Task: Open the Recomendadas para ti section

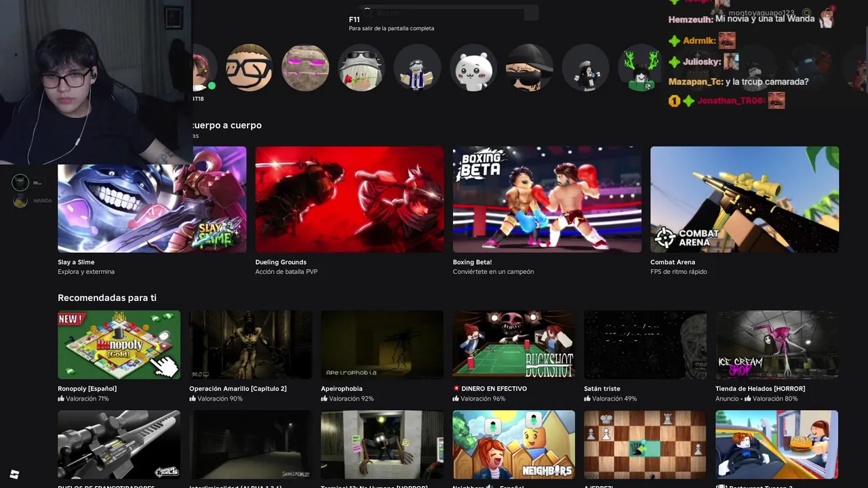Action: coord(107,298)
